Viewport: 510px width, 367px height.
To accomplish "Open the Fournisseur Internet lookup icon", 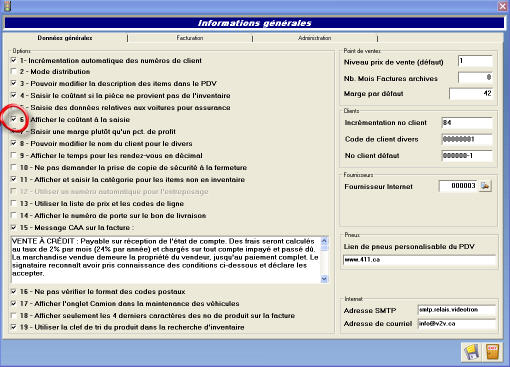I will pyautogui.click(x=485, y=186).
